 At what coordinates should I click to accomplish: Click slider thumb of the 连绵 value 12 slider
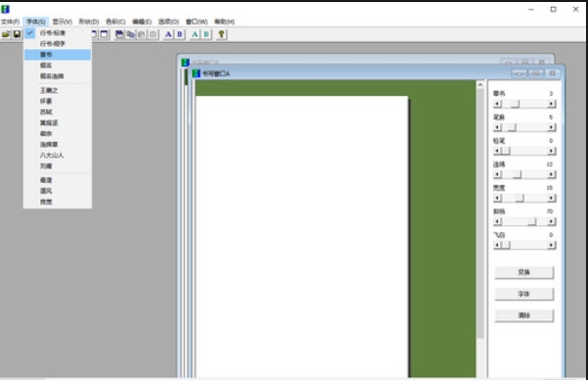pos(517,174)
